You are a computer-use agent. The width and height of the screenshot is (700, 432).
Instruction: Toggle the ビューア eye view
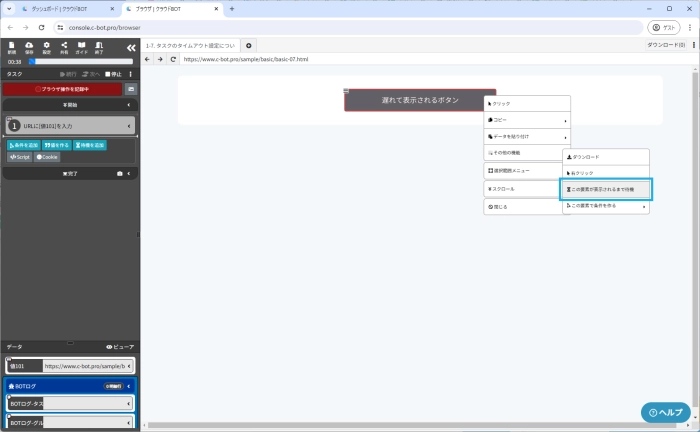pyautogui.click(x=120, y=346)
